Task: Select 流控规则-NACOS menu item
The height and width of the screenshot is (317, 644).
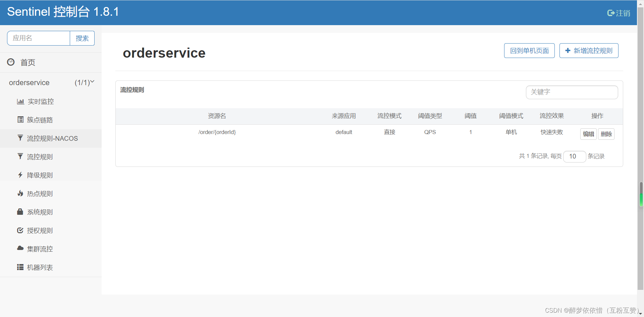Action: pyautogui.click(x=51, y=138)
